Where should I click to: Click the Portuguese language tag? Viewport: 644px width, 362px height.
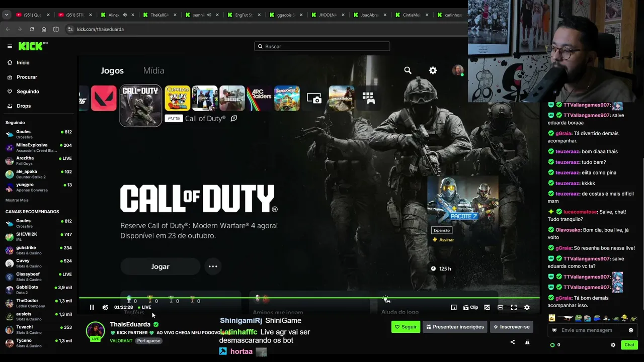click(149, 341)
